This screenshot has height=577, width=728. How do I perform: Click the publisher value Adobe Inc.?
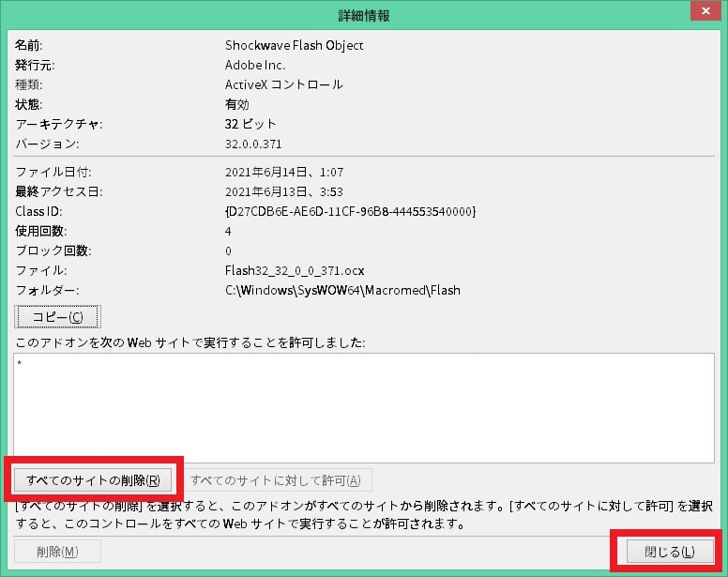pos(255,65)
